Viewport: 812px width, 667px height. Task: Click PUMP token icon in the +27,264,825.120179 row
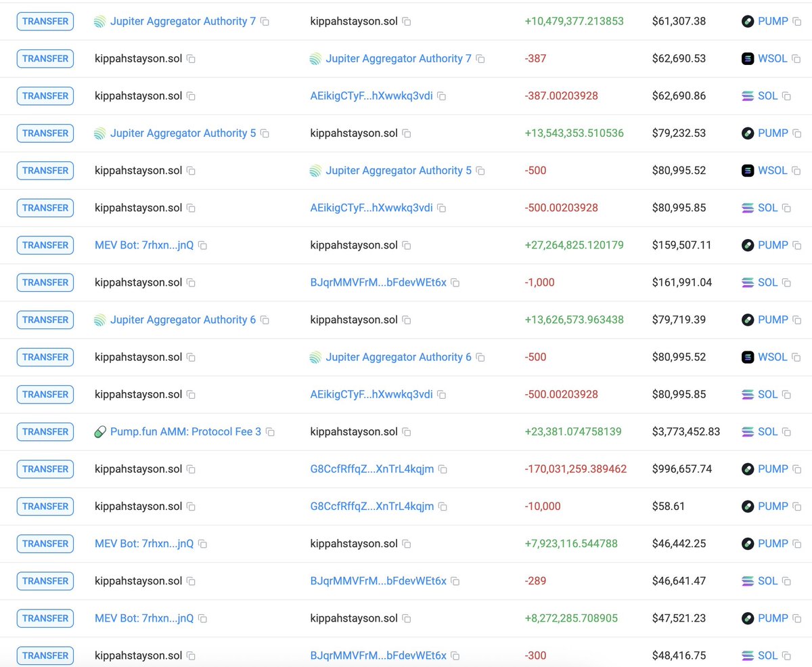click(x=748, y=245)
